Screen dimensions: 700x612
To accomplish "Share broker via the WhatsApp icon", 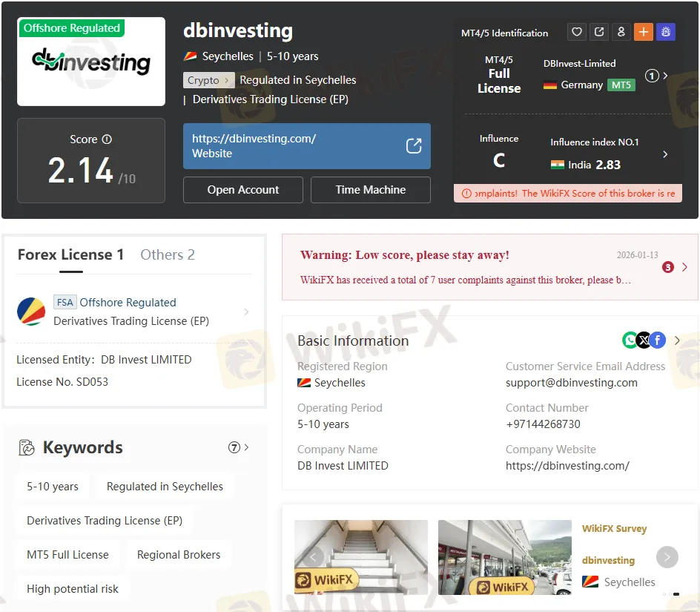I will (x=630, y=340).
